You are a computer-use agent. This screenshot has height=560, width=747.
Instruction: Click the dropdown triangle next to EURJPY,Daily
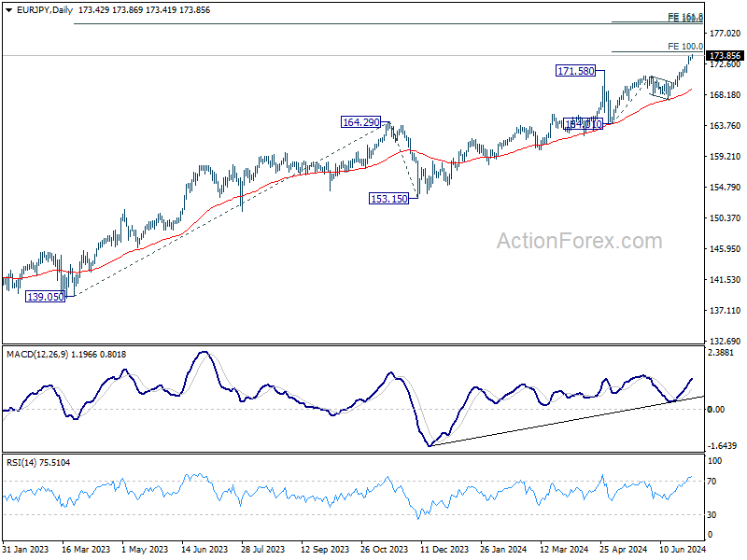(x=8, y=10)
